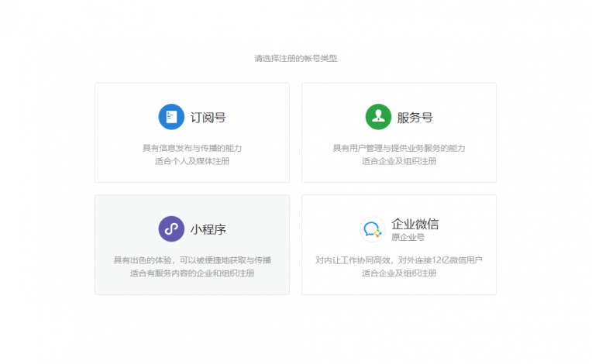This screenshot has width=592, height=364.
Task: Click text 适合个人及媒体注册
Action: pyautogui.click(x=192, y=161)
